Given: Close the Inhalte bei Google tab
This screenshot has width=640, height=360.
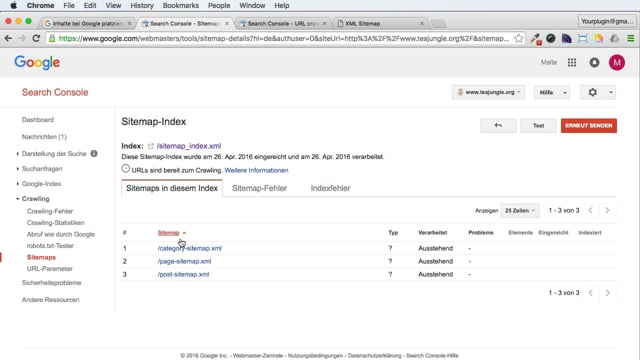Looking at the screenshot, I should 129,23.
